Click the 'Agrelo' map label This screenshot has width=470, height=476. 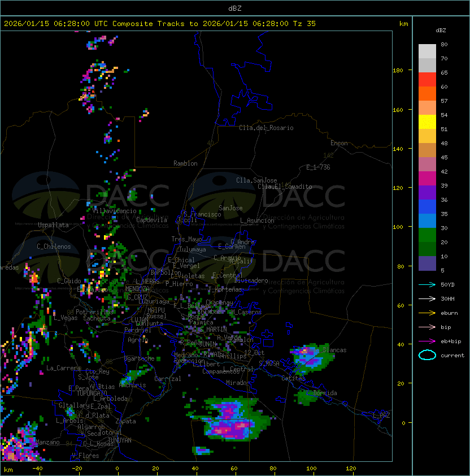138,340
